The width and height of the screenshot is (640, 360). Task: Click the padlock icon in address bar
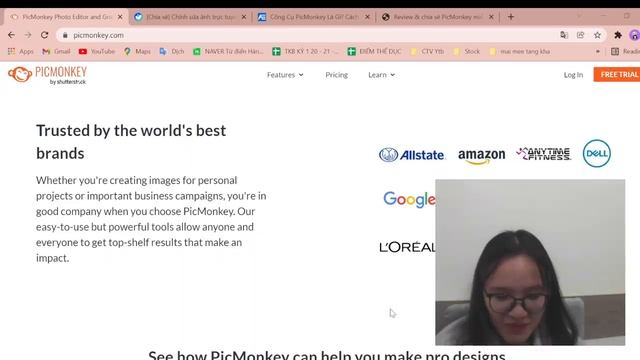click(65, 36)
